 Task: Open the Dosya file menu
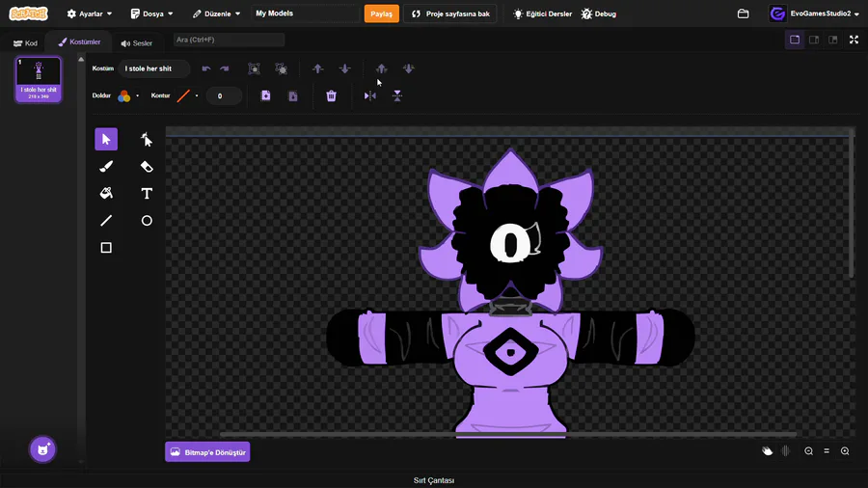pos(151,14)
